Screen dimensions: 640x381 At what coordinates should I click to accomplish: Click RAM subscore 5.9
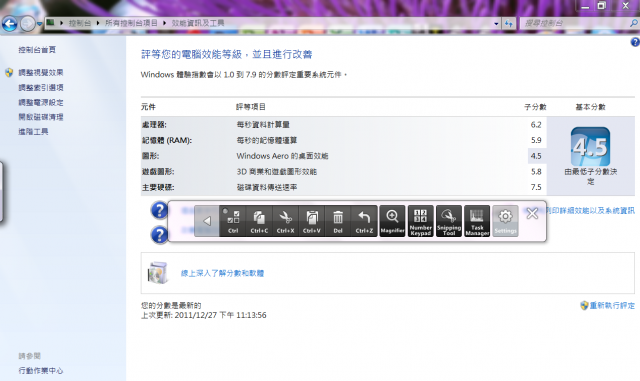coord(536,140)
